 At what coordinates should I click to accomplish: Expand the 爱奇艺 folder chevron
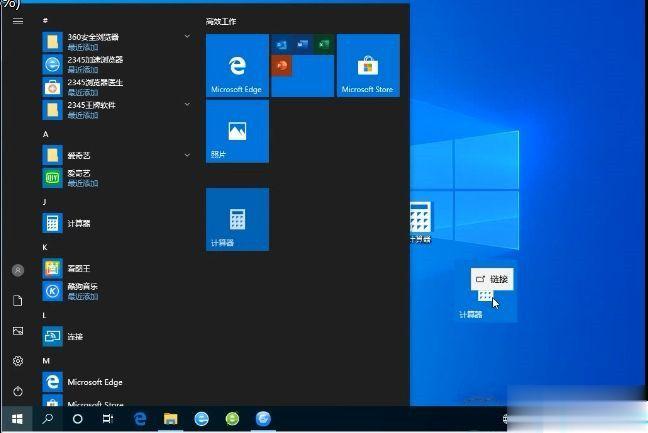(x=187, y=155)
